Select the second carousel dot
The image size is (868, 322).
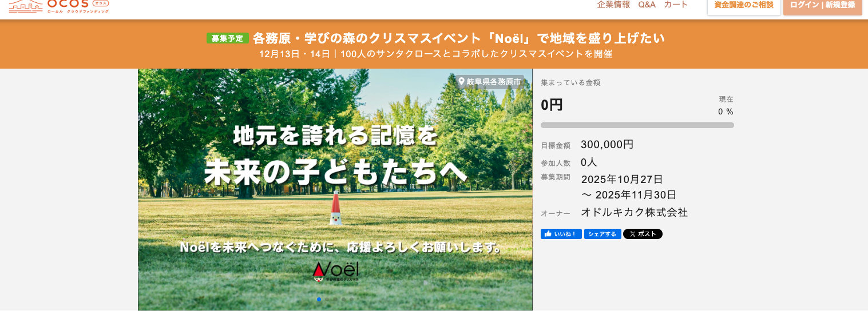click(327, 299)
